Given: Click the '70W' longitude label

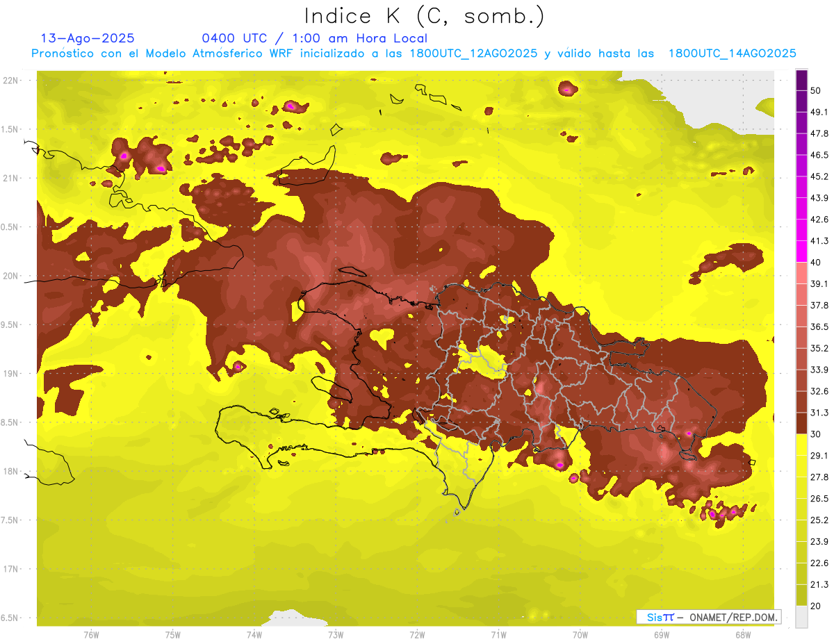Looking at the screenshot, I should click(x=580, y=634).
